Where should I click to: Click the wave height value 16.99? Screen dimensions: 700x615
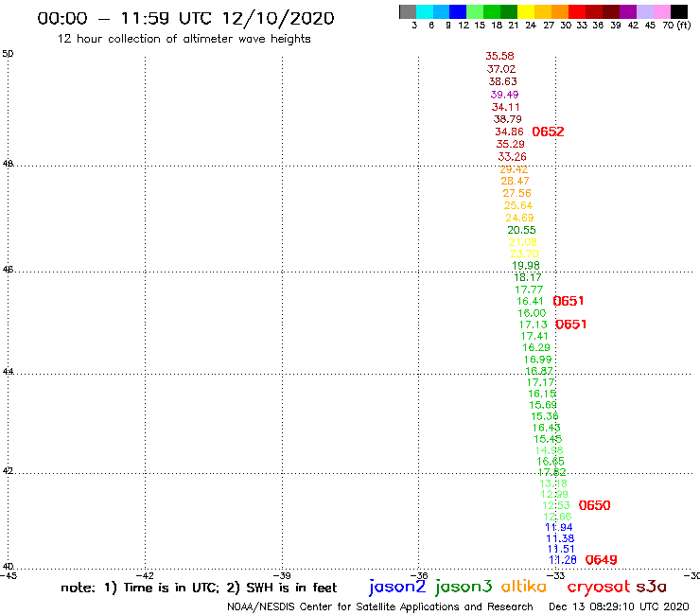click(538, 360)
